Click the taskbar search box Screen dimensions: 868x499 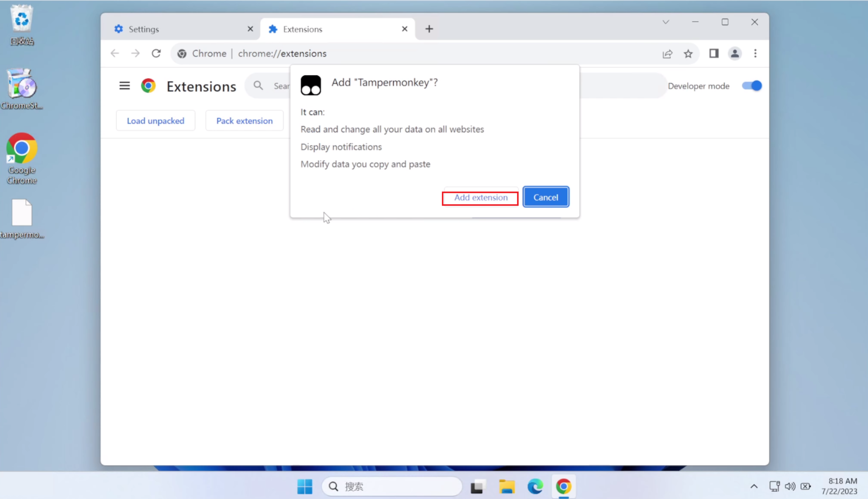point(392,486)
